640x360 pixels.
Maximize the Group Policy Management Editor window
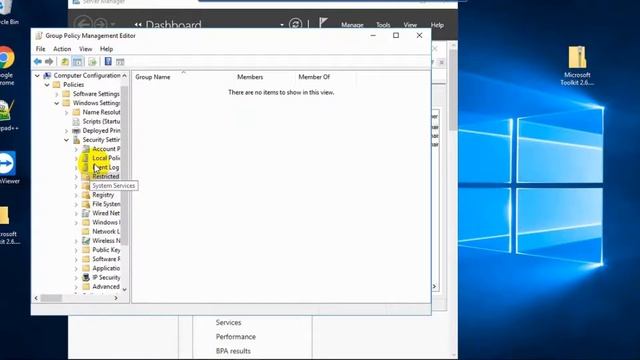coord(396,36)
